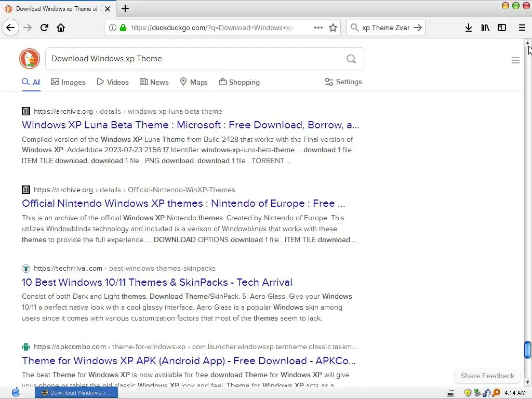The image size is (532, 399).
Task: Click the network connection tray icon
Action: point(486,393)
